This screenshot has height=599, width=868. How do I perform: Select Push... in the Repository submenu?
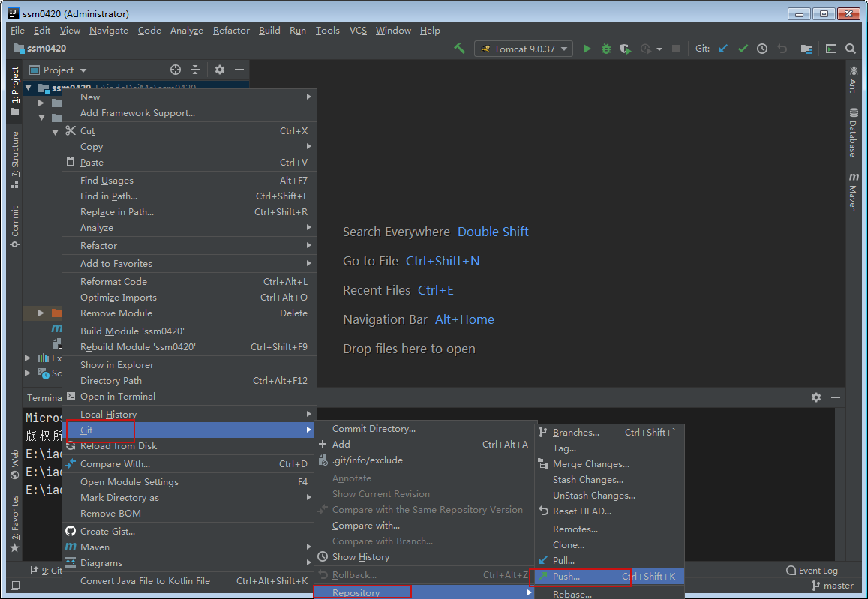click(609, 577)
